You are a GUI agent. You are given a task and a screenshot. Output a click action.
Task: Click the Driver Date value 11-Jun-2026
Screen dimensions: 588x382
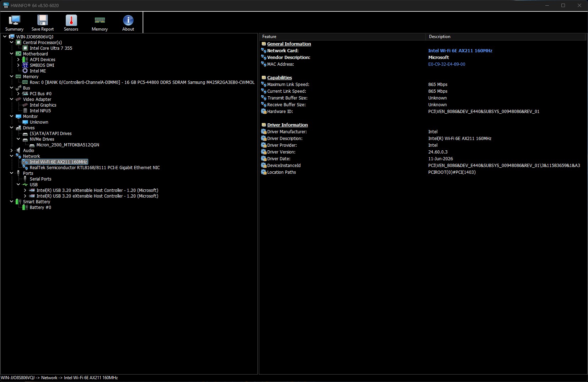tap(440, 158)
